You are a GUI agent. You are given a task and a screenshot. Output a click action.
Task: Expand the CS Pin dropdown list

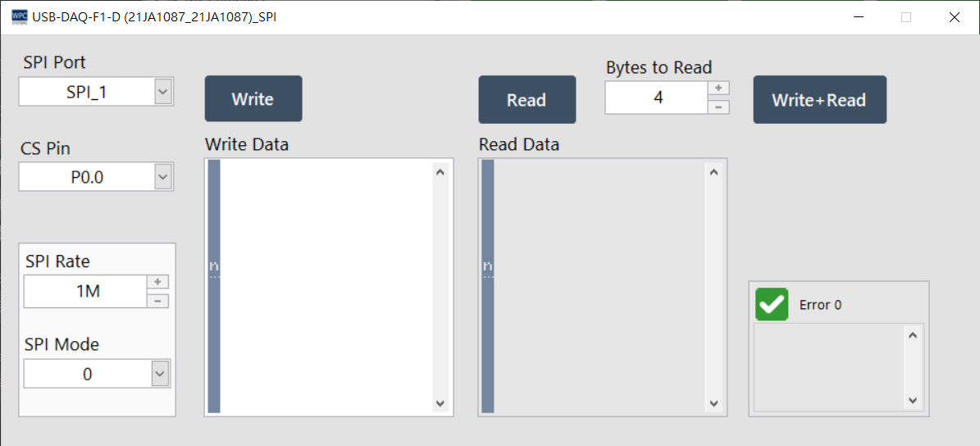point(163,176)
